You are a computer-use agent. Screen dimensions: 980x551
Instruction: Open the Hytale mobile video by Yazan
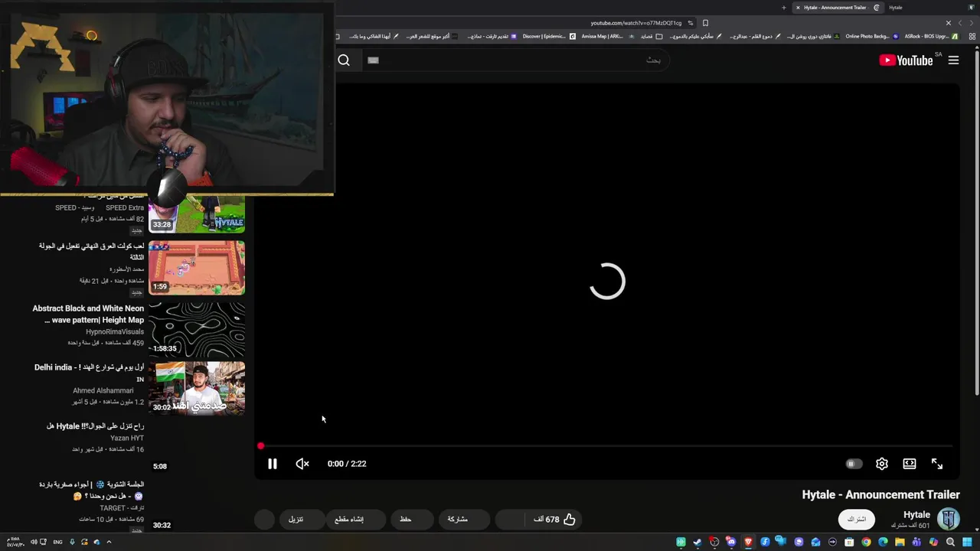click(95, 426)
